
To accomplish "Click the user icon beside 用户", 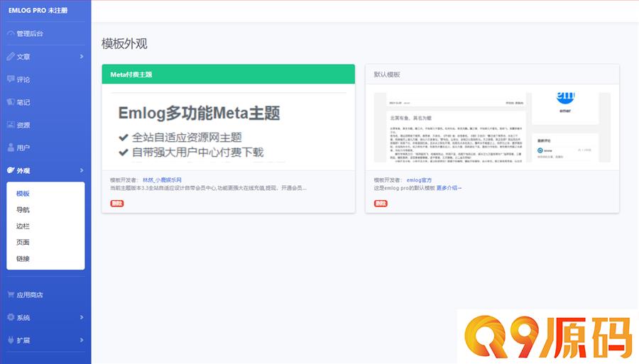I will (x=11, y=148).
